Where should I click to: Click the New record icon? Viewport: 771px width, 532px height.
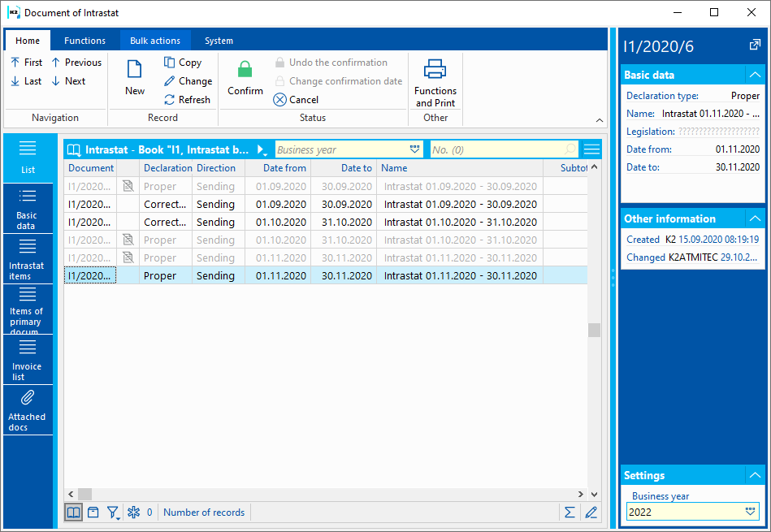click(134, 77)
